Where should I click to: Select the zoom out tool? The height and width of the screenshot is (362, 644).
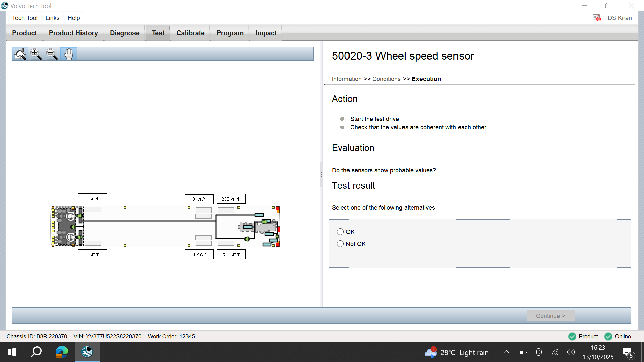tap(52, 54)
